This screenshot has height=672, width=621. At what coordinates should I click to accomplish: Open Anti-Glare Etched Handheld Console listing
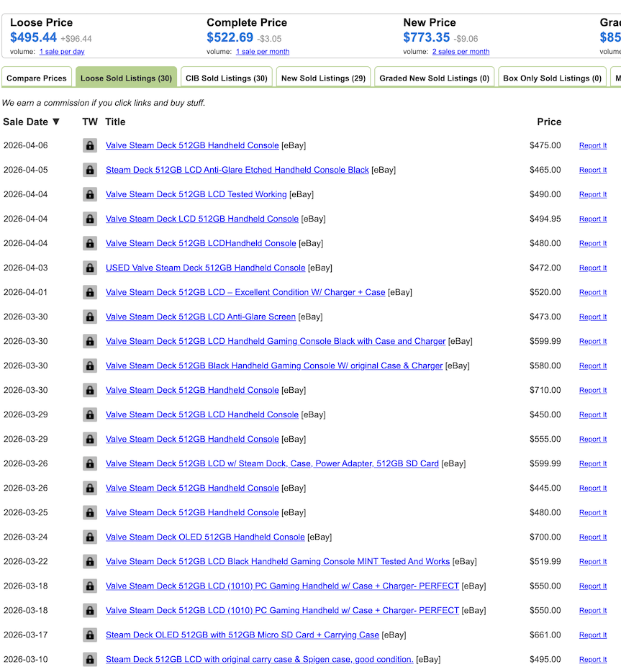237,170
